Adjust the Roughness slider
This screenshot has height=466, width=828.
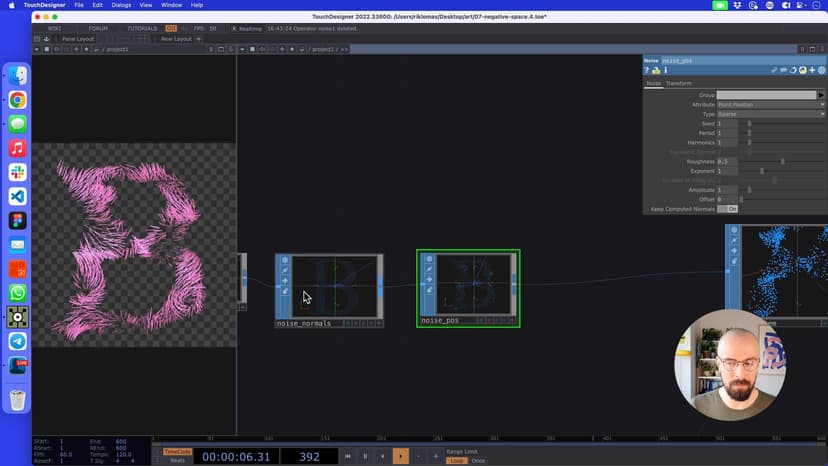pos(781,161)
